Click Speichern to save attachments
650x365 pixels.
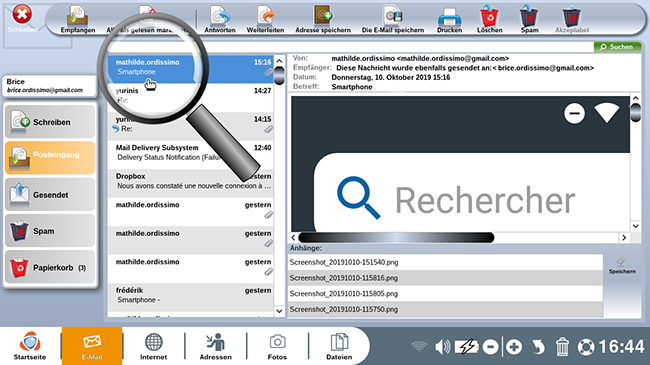[622, 265]
